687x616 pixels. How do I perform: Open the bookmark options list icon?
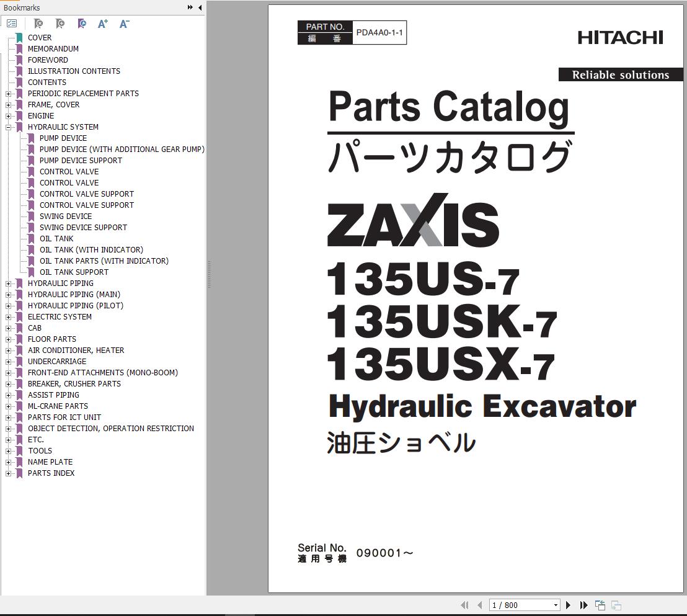12,24
